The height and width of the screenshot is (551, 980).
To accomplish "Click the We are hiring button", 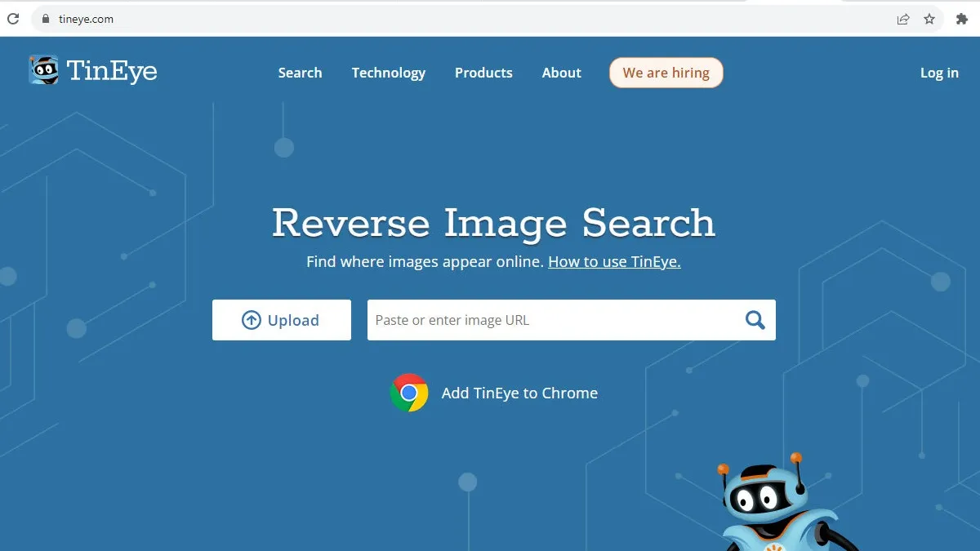I will [x=666, y=73].
